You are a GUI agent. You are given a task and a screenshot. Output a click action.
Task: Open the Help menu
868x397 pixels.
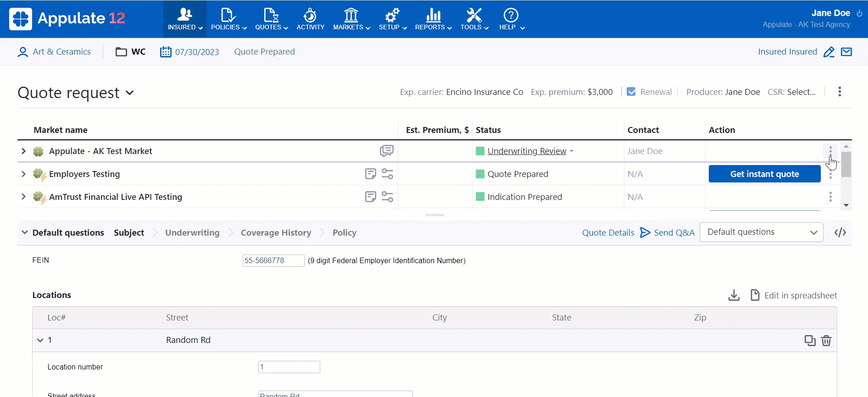pos(512,19)
